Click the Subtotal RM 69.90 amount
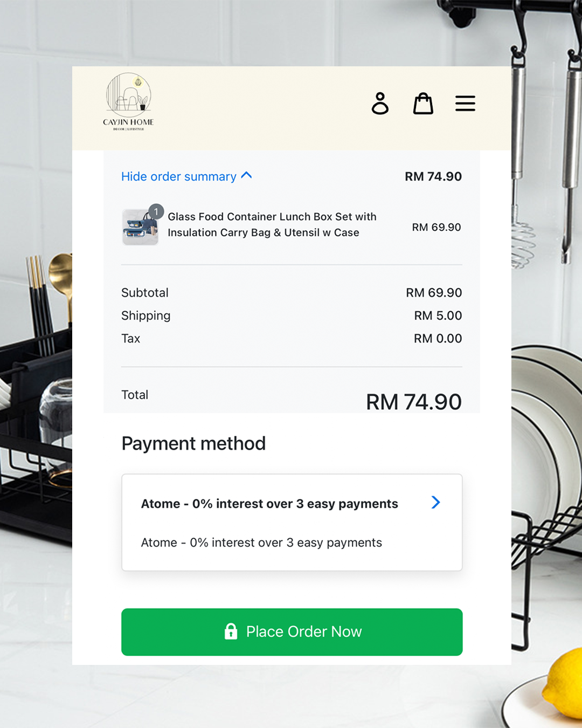This screenshot has height=728, width=582. tap(434, 293)
